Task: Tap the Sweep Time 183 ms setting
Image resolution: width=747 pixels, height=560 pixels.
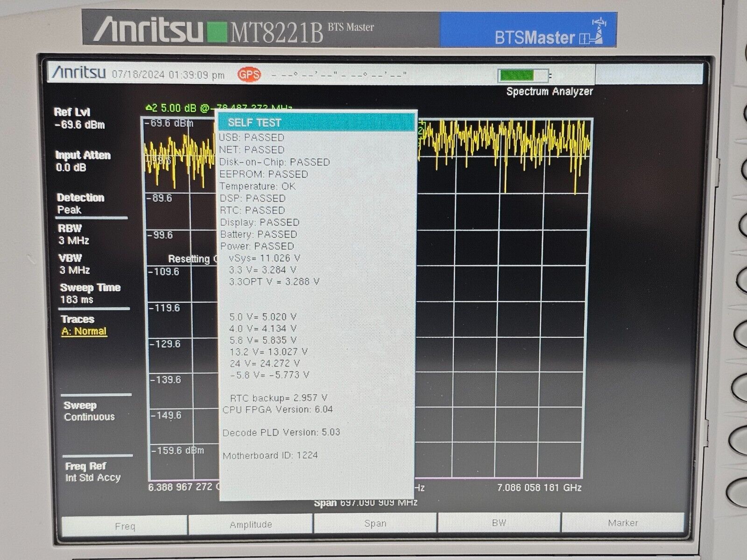Action: [90, 294]
